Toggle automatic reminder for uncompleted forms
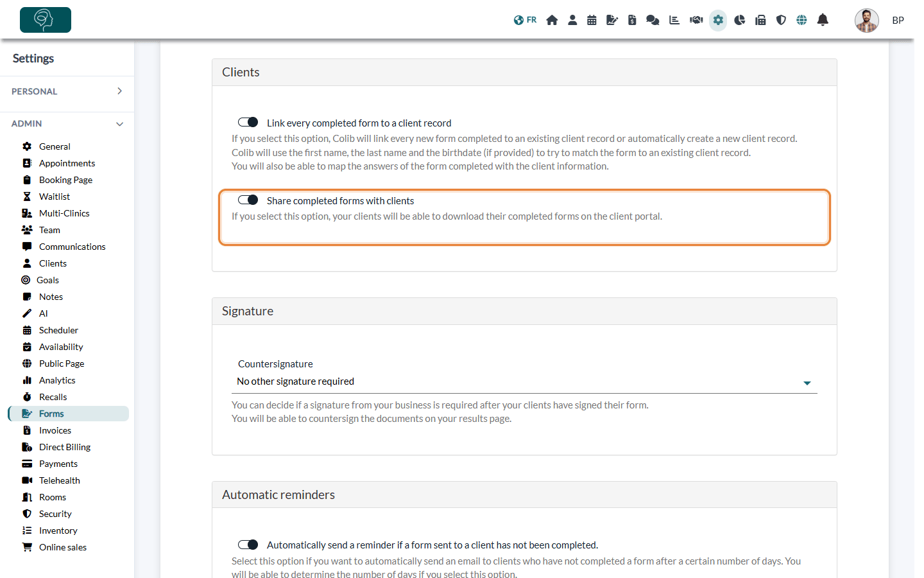This screenshot has width=924, height=578. 248,545
